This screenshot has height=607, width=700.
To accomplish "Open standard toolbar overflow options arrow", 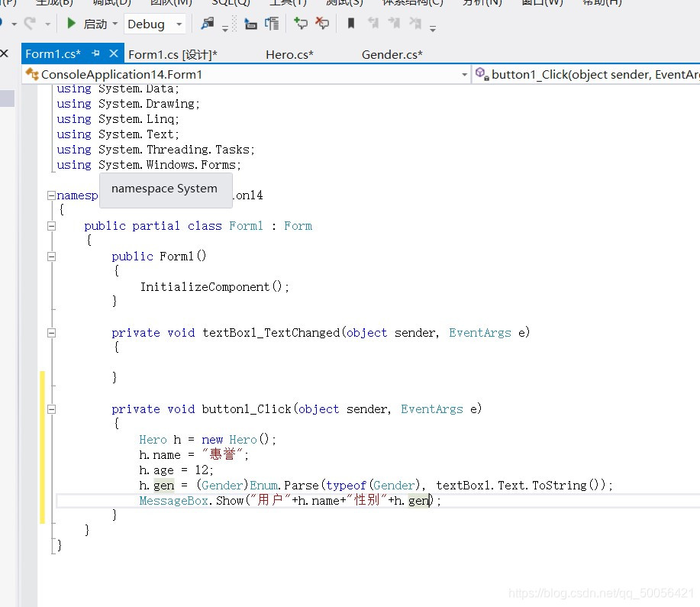I will click(x=225, y=29).
